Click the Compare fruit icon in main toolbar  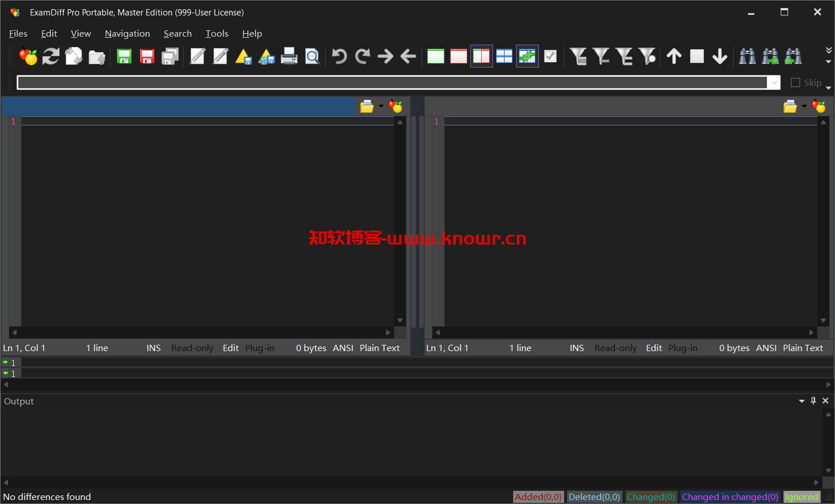click(x=28, y=56)
